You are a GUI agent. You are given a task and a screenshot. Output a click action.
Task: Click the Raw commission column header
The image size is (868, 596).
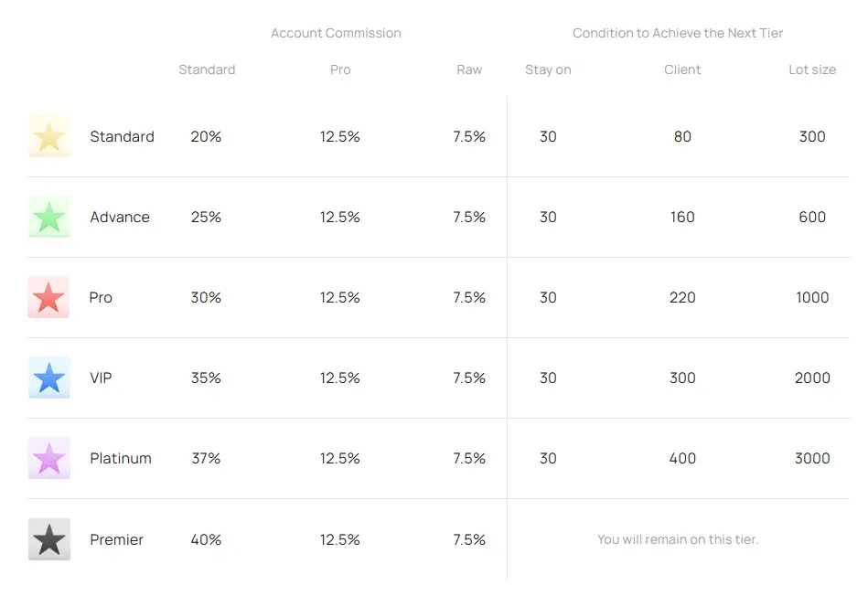click(469, 69)
